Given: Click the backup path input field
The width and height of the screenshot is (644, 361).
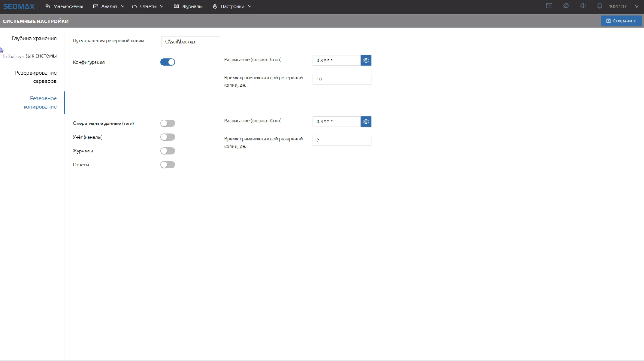Looking at the screenshot, I should (190, 42).
